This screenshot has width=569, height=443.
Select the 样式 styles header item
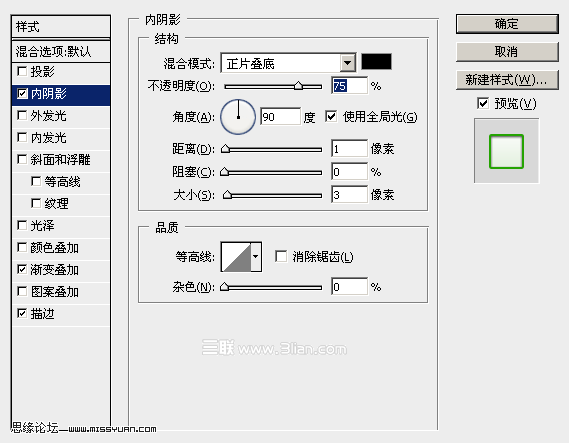(61, 26)
